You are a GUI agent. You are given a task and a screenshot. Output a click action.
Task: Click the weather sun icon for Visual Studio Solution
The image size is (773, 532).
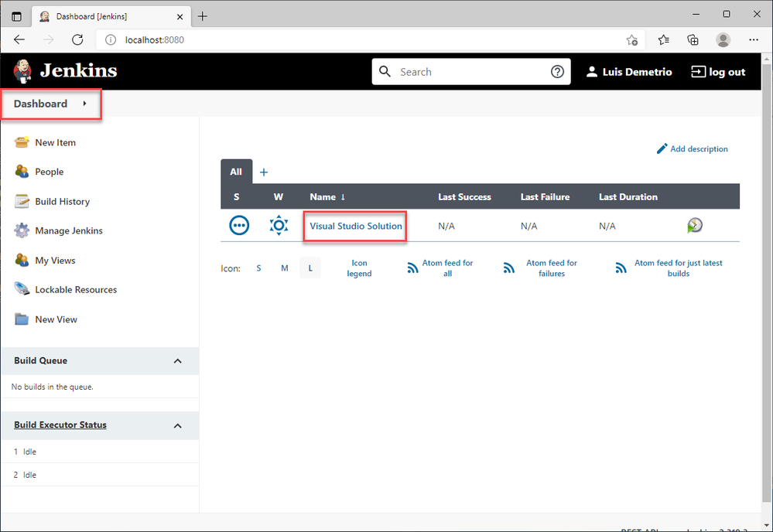click(x=279, y=226)
